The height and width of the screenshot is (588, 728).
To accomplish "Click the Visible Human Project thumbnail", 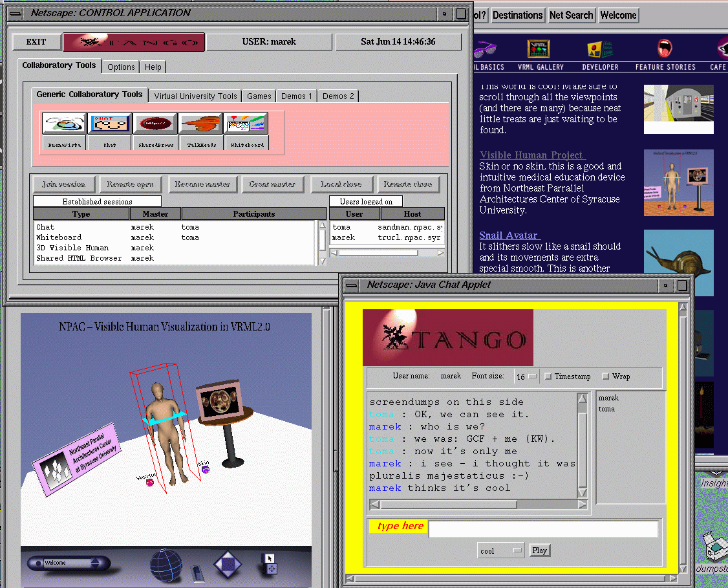I will (678, 182).
